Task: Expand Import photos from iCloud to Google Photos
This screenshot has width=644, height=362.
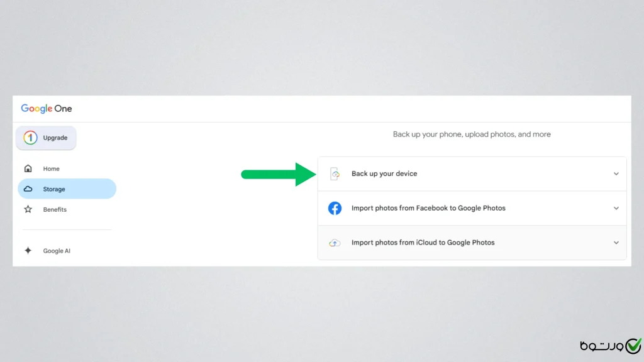Action: [x=616, y=243]
